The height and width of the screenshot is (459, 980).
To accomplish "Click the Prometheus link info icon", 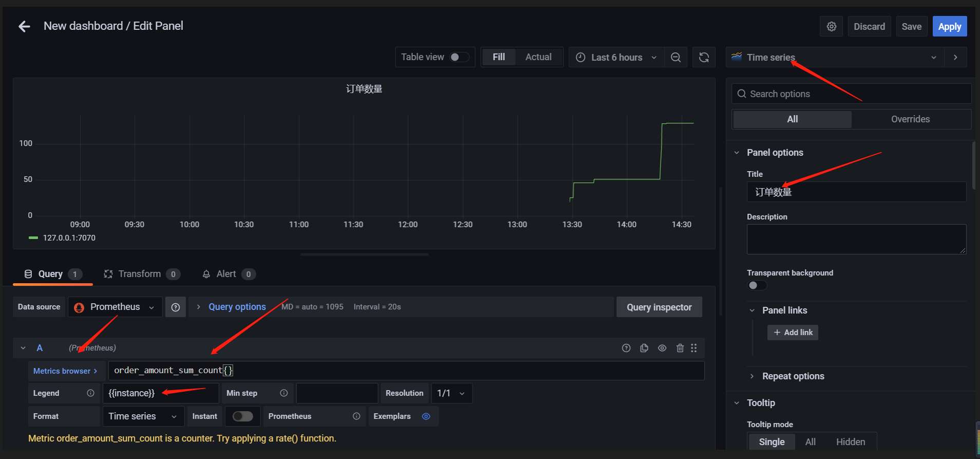I will click(x=356, y=416).
